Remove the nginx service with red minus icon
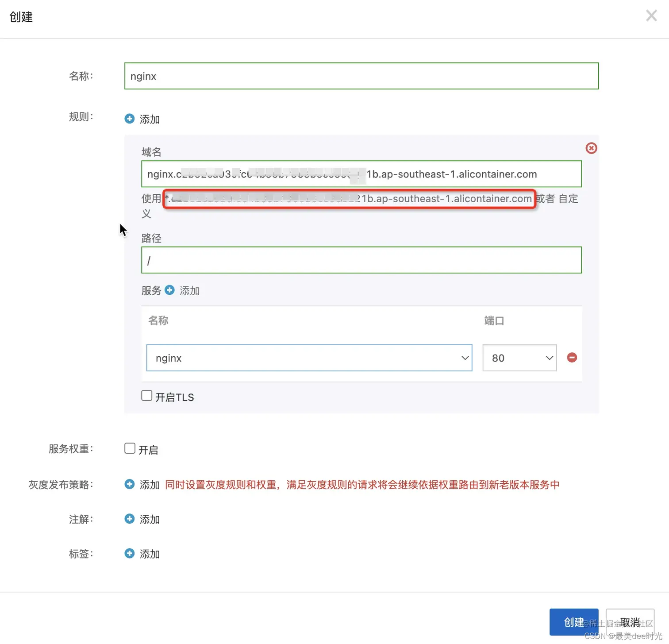This screenshot has width=669, height=644. pyautogui.click(x=572, y=357)
